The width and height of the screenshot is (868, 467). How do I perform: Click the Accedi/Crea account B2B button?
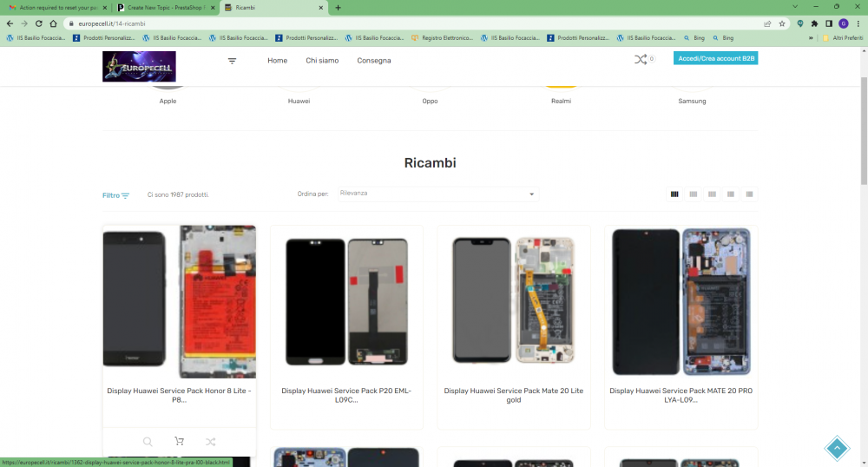coord(716,58)
